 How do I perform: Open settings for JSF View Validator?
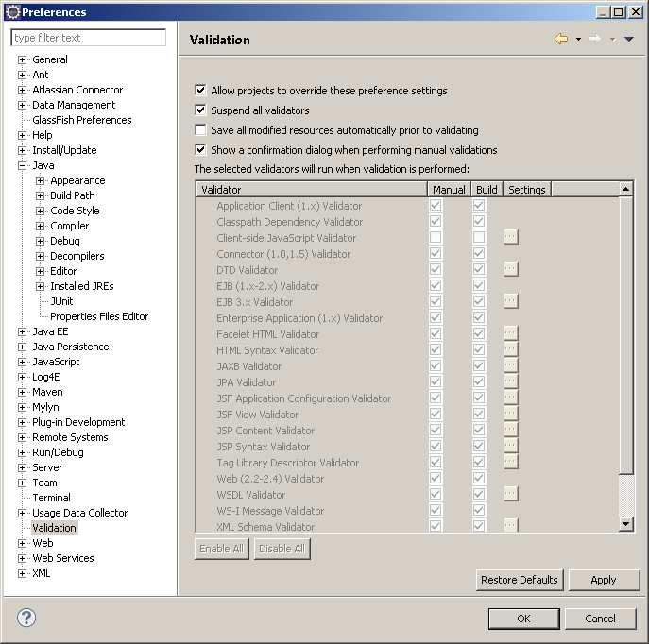511,414
